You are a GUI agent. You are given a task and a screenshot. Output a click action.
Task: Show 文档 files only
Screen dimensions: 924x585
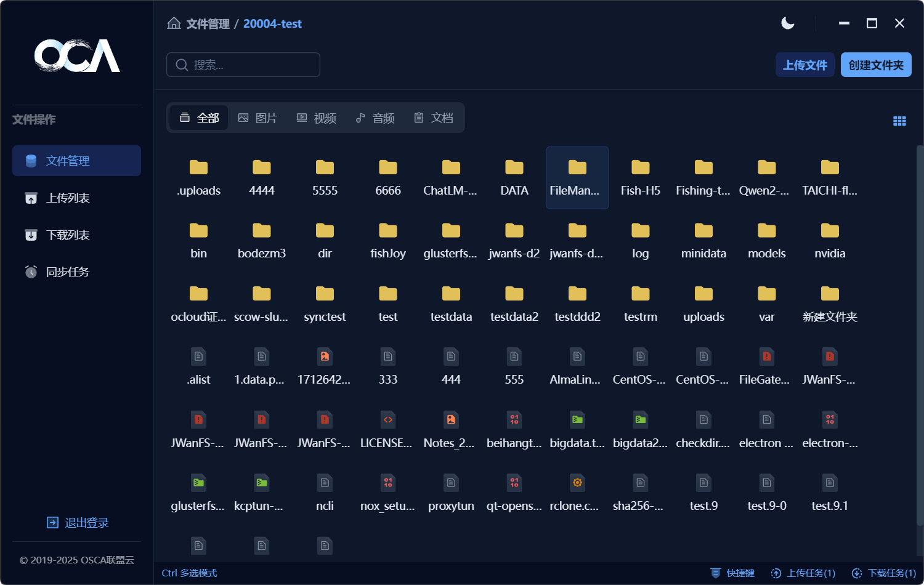[x=434, y=118]
